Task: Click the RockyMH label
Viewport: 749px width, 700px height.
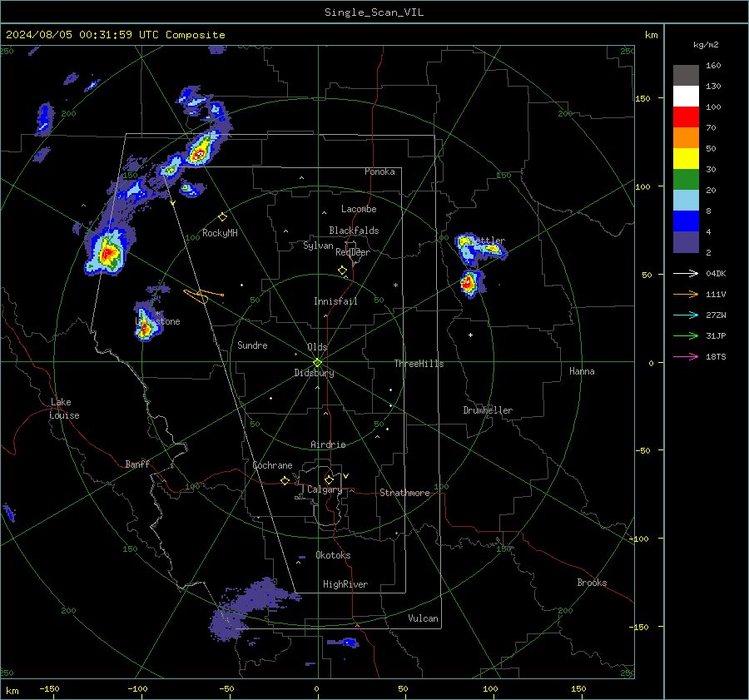Action: pyautogui.click(x=220, y=233)
